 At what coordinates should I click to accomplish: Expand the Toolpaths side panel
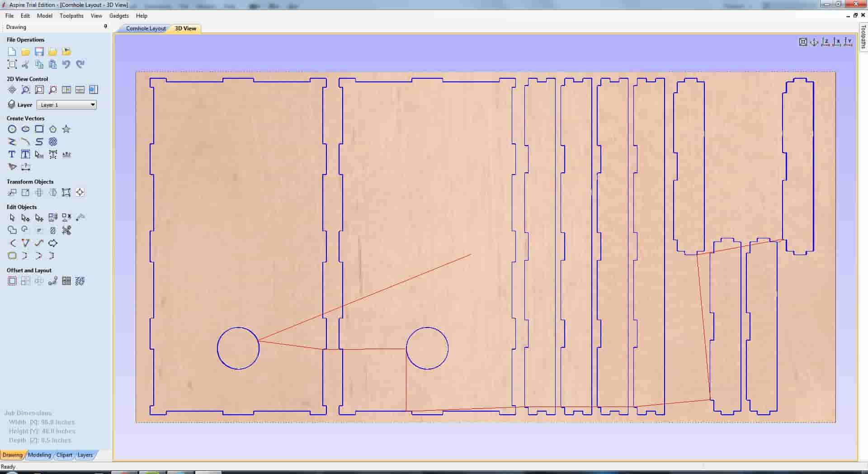click(863, 37)
